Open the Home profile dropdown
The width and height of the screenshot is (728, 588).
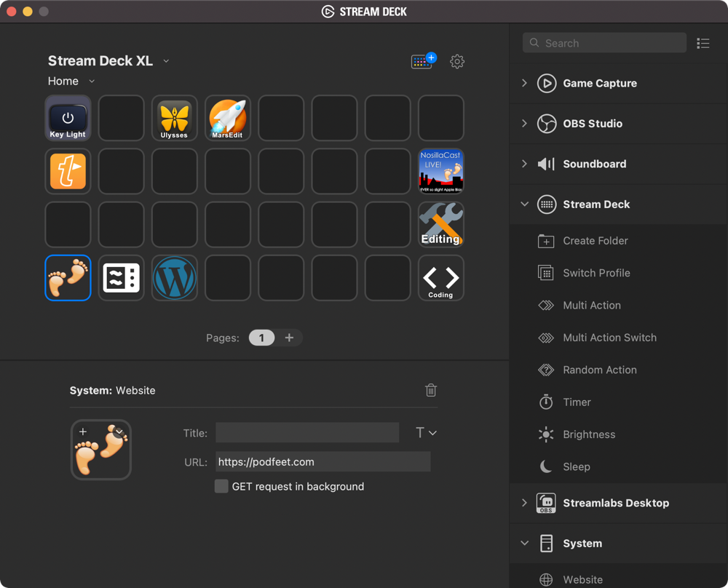pyautogui.click(x=92, y=82)
